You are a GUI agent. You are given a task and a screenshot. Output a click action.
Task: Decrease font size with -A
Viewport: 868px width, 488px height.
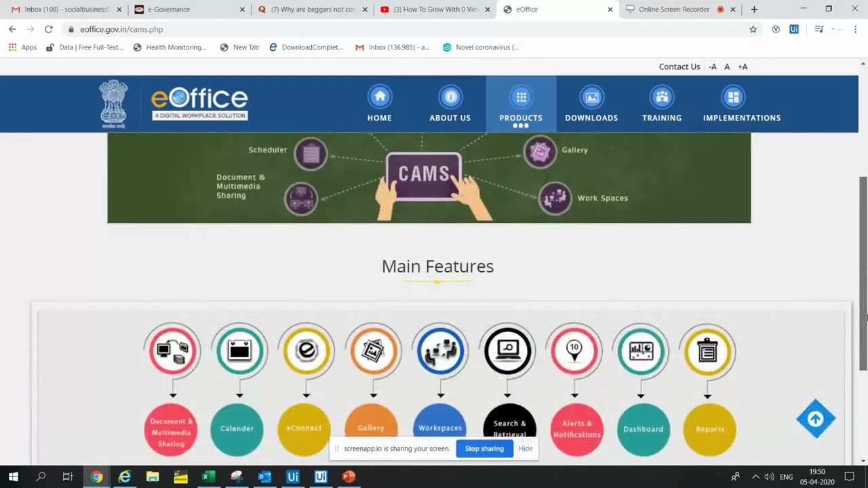pyautogui.click(x=712, y=66)
